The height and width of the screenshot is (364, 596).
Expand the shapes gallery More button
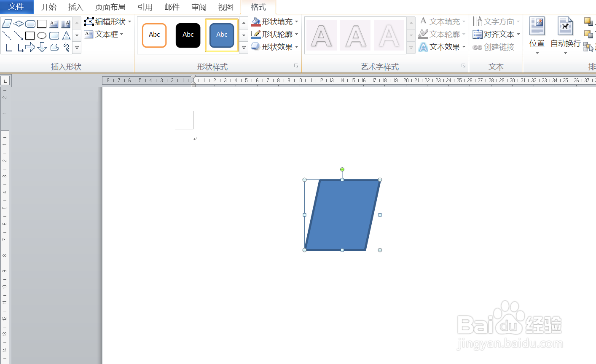(77, 48)
